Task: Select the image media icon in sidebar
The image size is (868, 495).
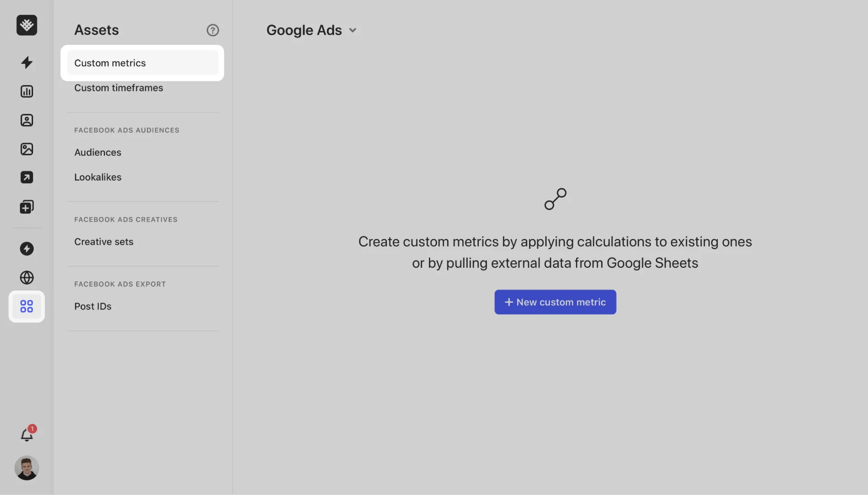Action: (27, 149)
